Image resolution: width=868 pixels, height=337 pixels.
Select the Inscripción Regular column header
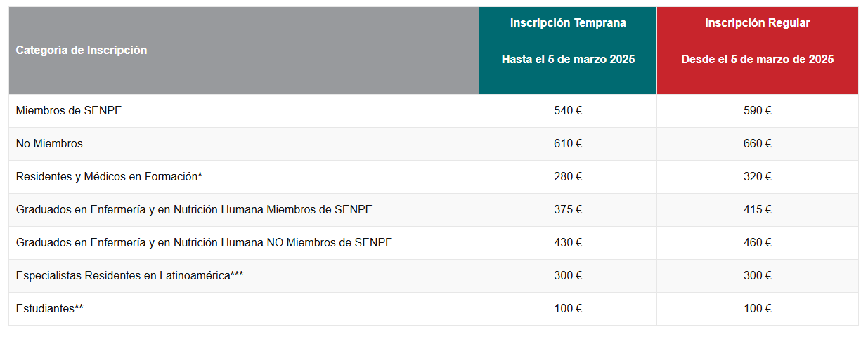click(758, 51)
